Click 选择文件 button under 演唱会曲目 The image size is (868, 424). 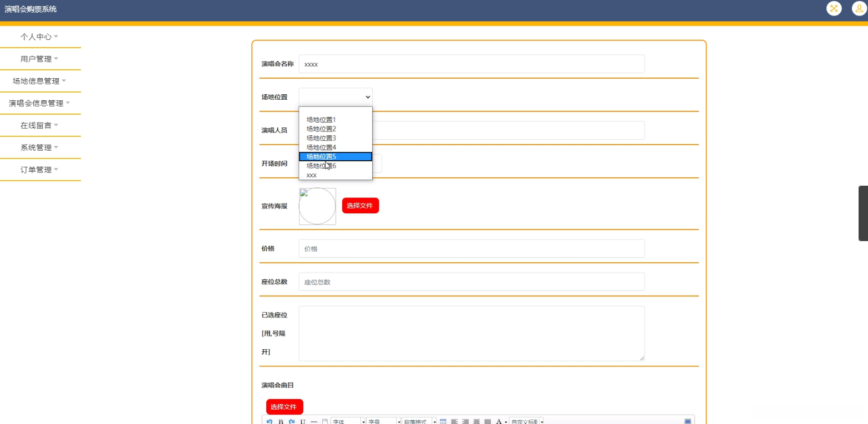pos(285,407)
